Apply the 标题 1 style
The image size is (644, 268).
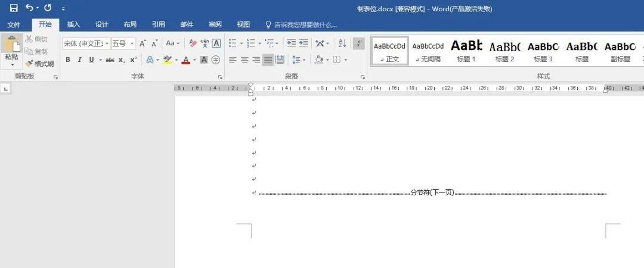466,51
